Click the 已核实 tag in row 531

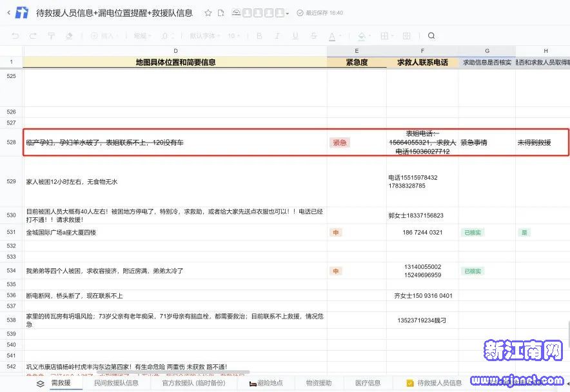point(473,232)
